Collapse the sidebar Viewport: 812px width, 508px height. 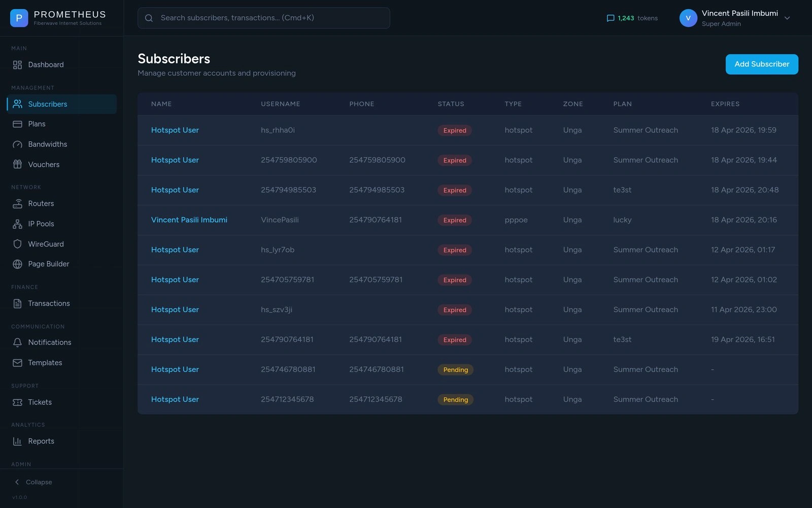point(33,482)
